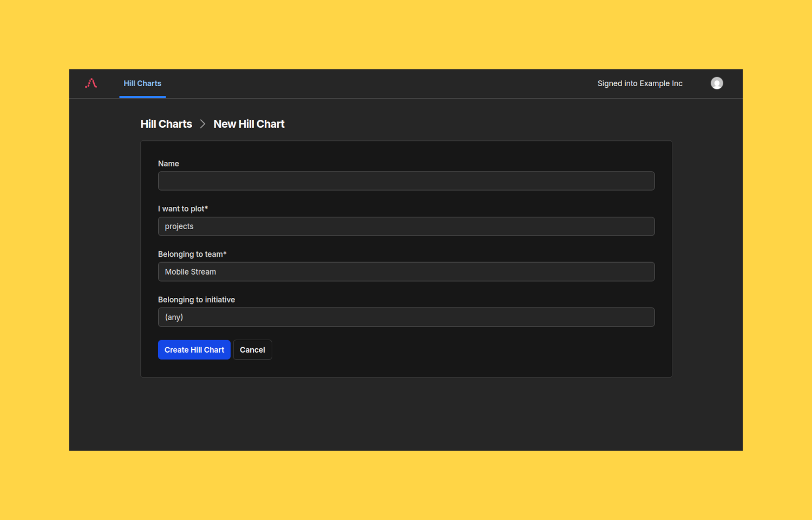The image size is (812, 520).
Task: Click the breadcrumb chevron separator arrow
Action: click(202, 124)
